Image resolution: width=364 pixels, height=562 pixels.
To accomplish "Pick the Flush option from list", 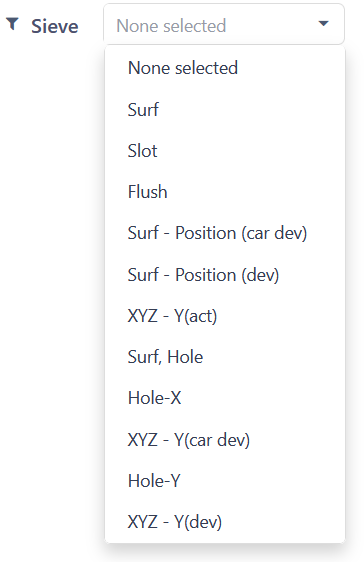I will (x=225, y=192).
